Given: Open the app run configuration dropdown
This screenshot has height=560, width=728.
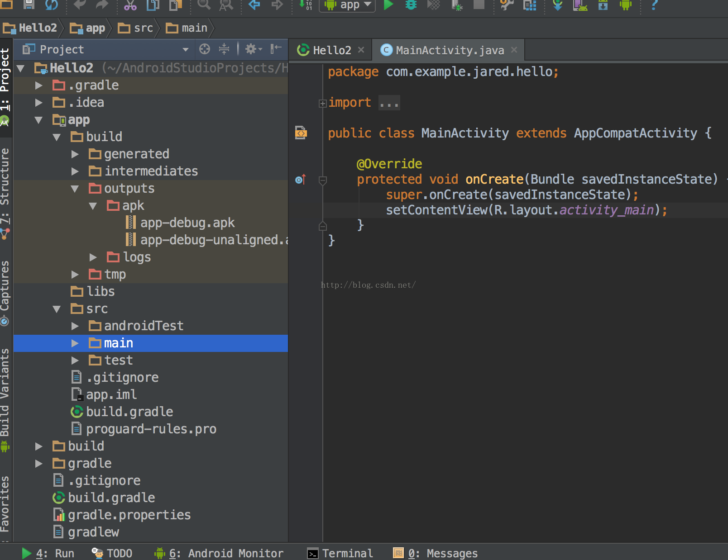Looking at the screenshot, I should point(348,5).
